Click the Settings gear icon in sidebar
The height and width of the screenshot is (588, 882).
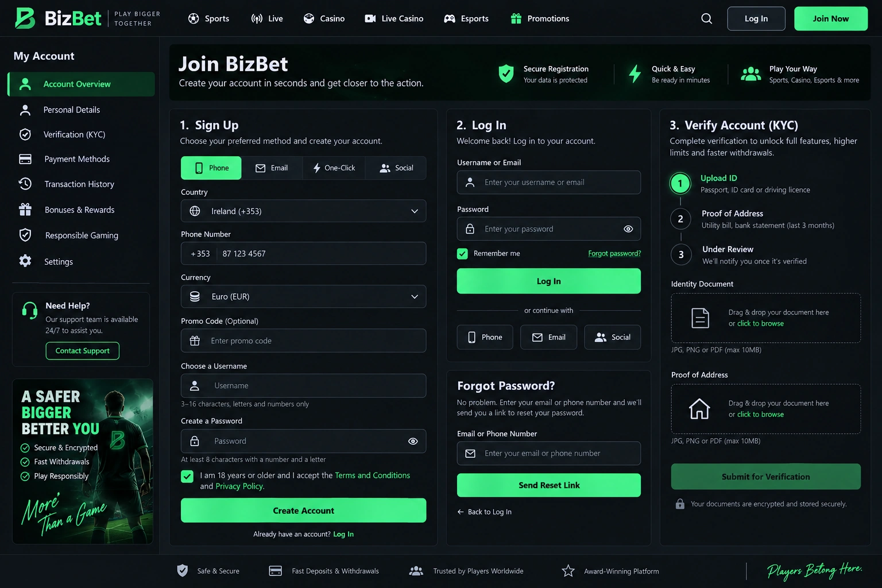(25, 261)
